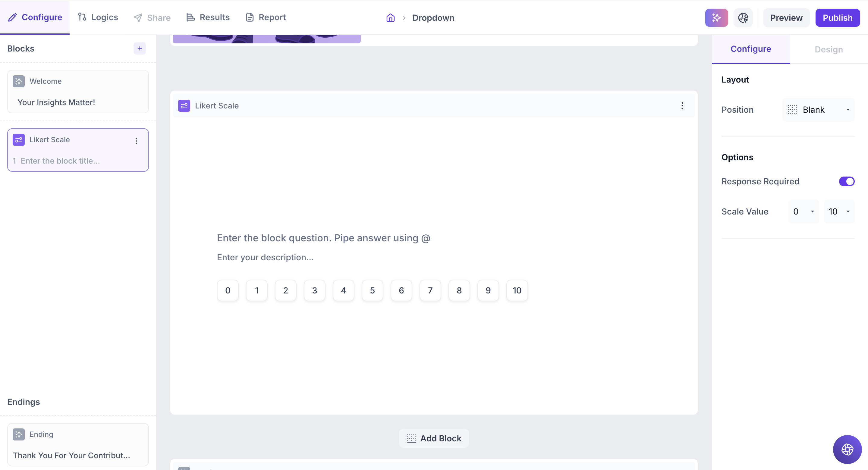Open the Likert Scale card's three-dot menu
The image size is (868, 470).
[682, 106]
